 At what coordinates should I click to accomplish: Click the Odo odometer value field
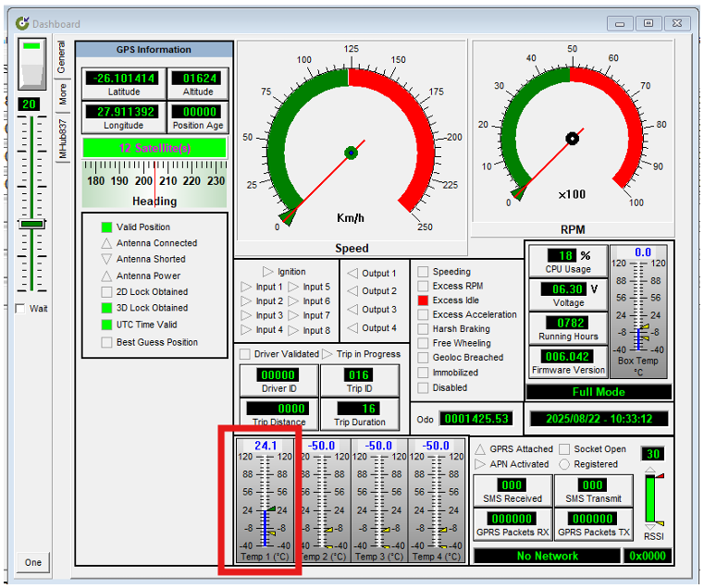(476, 419)
